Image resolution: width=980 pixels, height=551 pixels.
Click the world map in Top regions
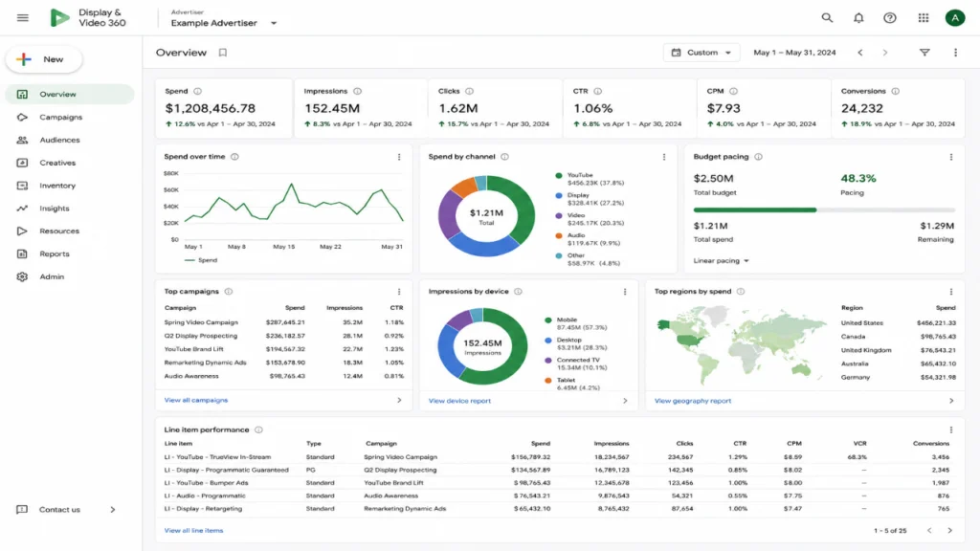coord(741,344)
